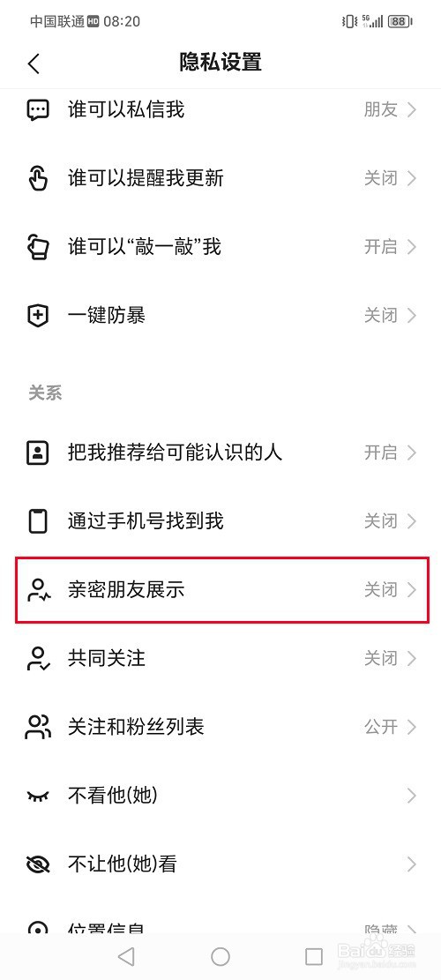Tap the message bubble icon for 谁可以私信我
This screenshot has width=441, height=980.
coord(38,110)
